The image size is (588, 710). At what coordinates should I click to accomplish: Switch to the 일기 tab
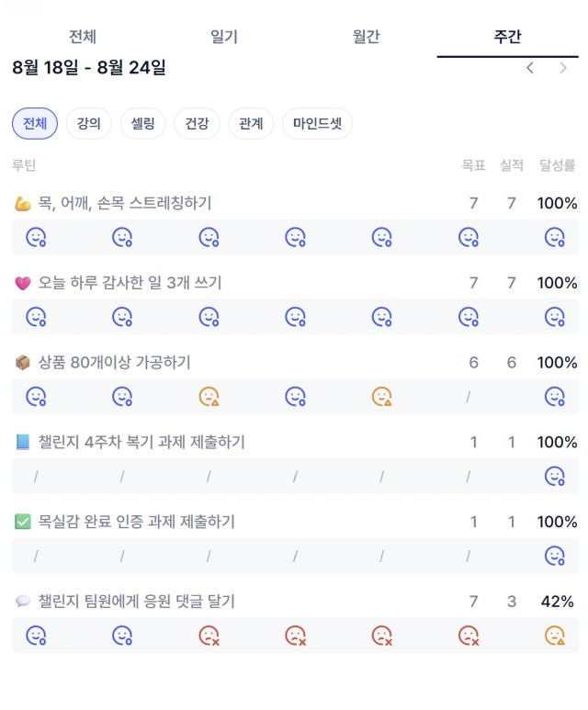(x=224, y=36)
